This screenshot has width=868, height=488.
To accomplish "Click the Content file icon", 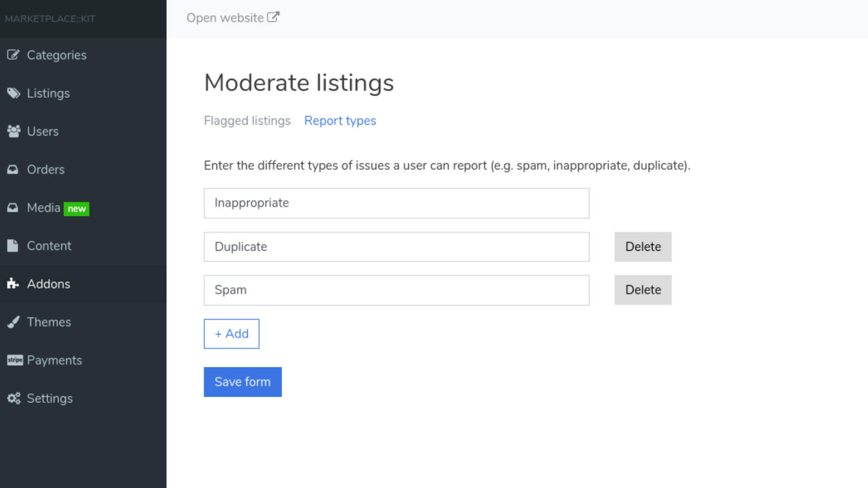I will (13, 246).
